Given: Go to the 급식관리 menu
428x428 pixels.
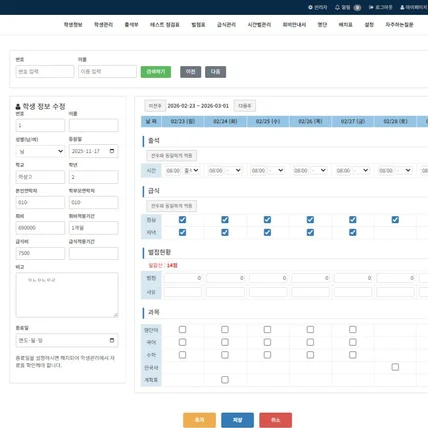Looking at the screenshot, I should [x=226, y=25].
